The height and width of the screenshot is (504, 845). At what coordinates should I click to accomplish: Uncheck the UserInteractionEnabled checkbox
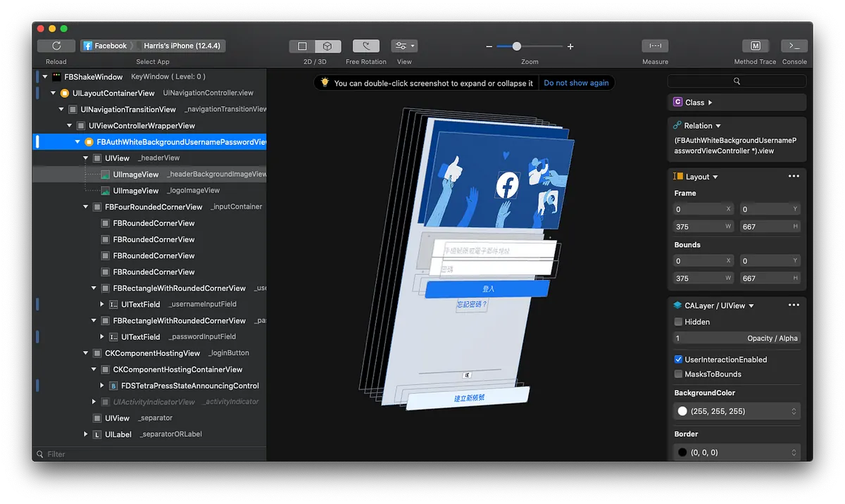679,359
